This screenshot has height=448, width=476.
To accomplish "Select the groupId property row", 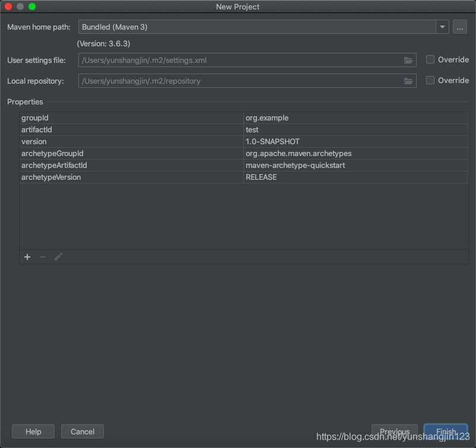I will click(x=244, y=117).
